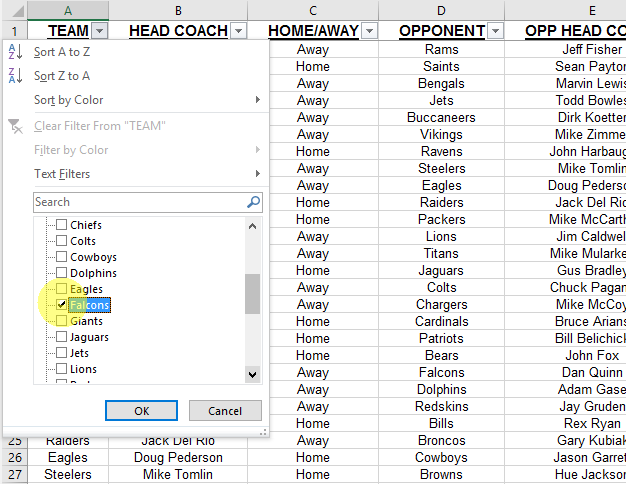Screen dimensions: 626x484
Task: Click the Falcons label in filter list
Action: 89,305
